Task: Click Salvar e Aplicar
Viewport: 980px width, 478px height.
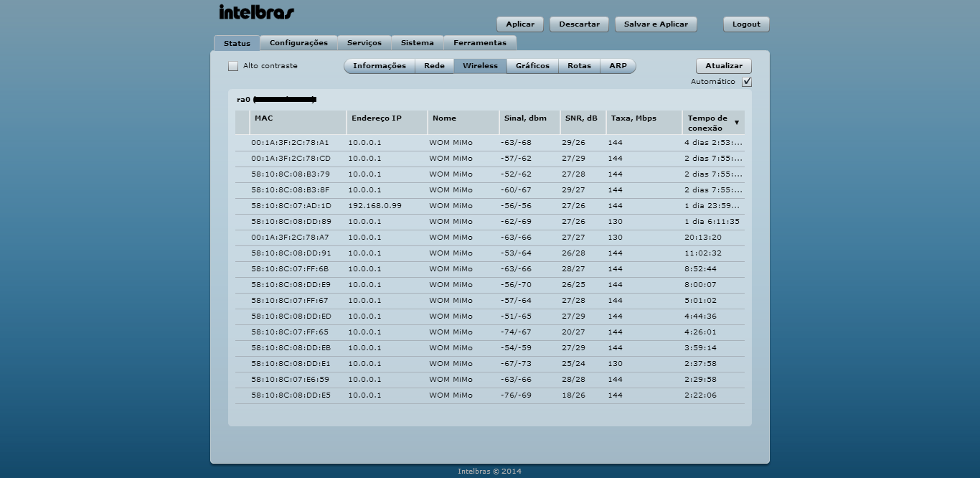Action: (x=656, y=24)
